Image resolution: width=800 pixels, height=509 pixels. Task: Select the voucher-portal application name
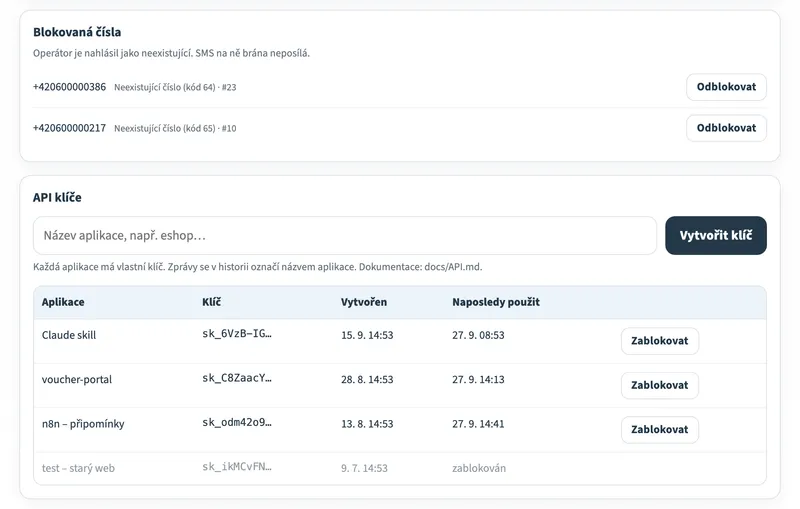[77, 379]
